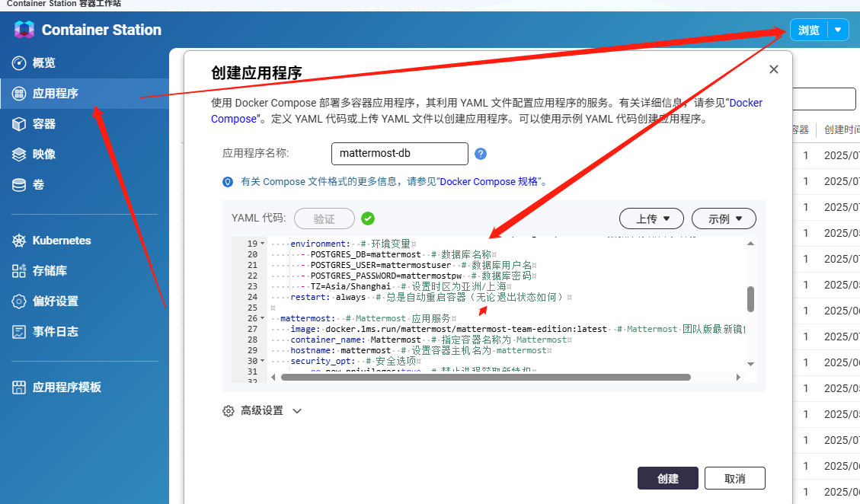The width and height of the screenshot is (860, 504).
Task: Collapse YAML line 30 security_opt block
Action: point(263,361)
